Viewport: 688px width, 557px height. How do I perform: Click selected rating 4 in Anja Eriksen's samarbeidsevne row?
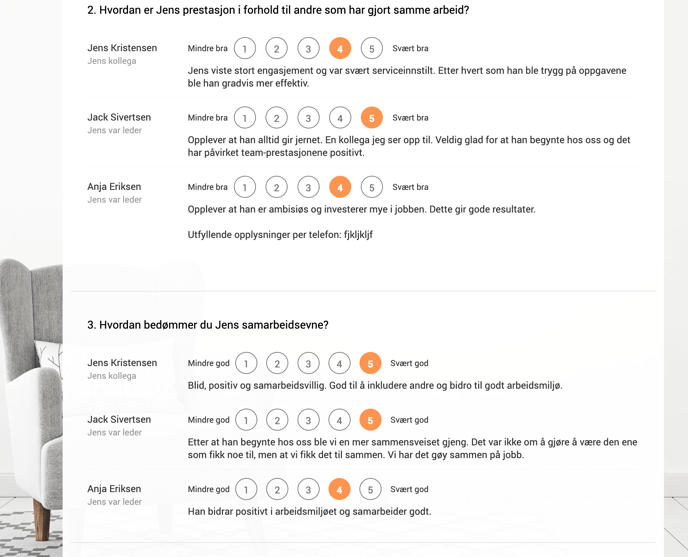click(339, 489)
